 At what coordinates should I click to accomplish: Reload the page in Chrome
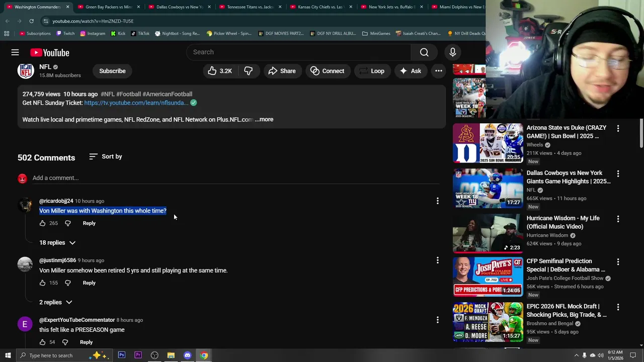click(31, 21)
